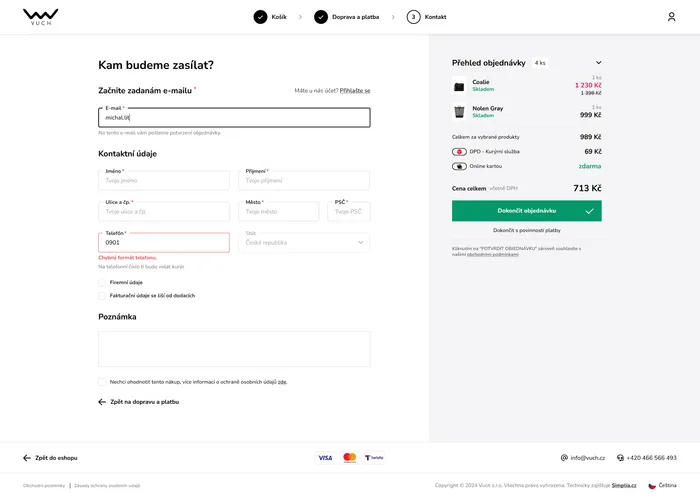Focus the Ulice a čp. input field
The image size is (700, 498).
pyautogui.click(x=164, y=212)
